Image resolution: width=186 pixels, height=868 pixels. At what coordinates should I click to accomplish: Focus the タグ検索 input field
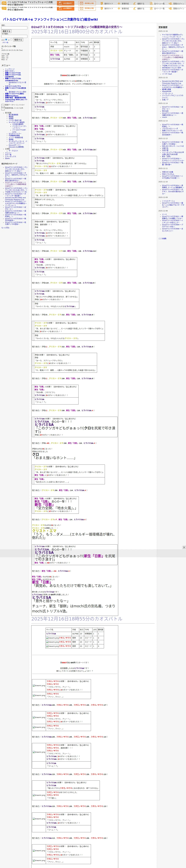click(x=14, y=36)
